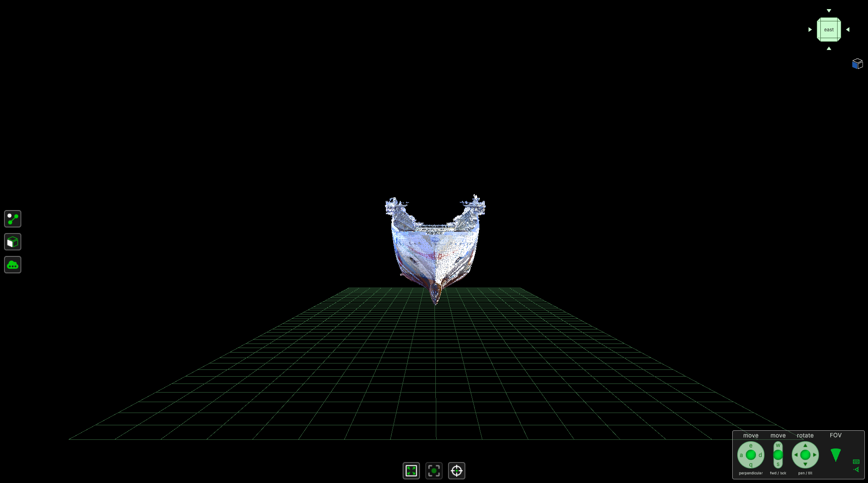Viewport: 868px width, 483px height.
Task: Click the down arrow below the east view cube
Action: (829, 48)
